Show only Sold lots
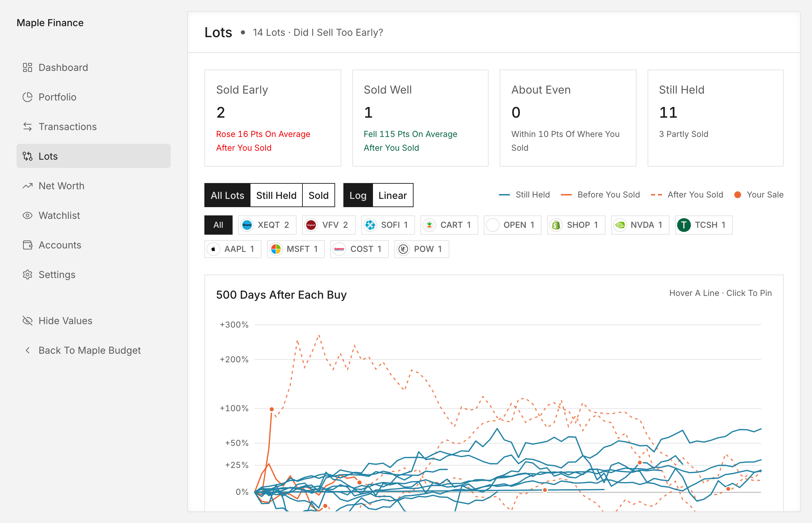 [319, 195]
